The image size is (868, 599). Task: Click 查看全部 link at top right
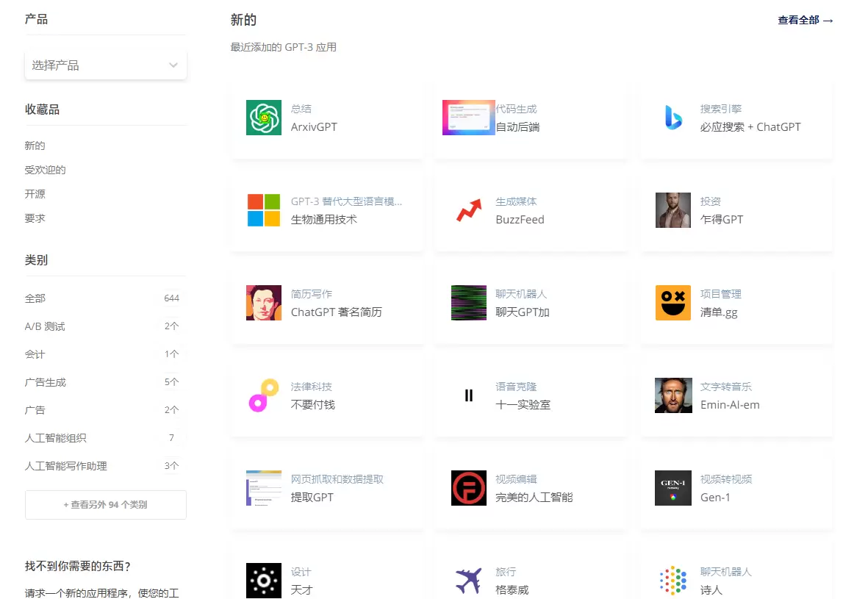point(805,21)
